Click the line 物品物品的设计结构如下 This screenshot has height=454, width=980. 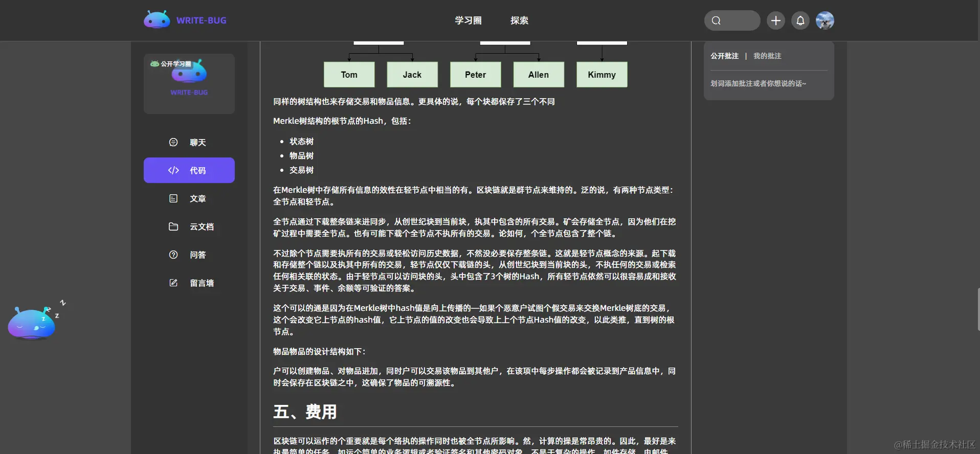319,352
